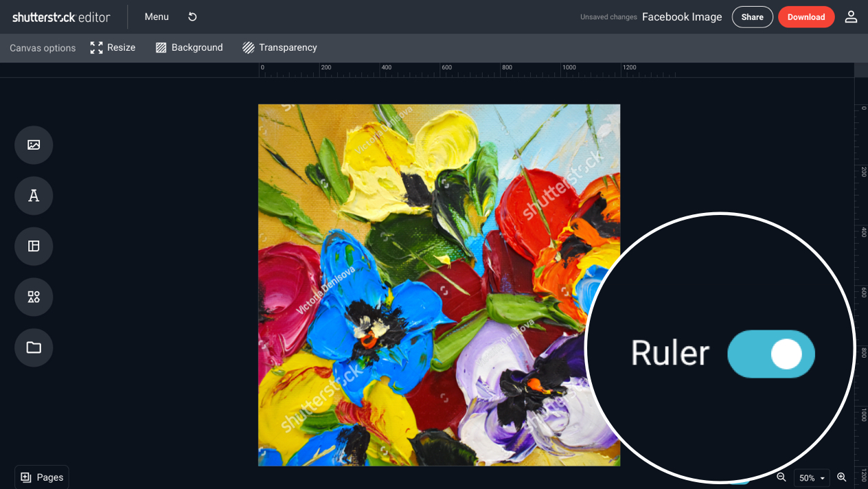Screen dimensions: 868x489
Task: Click the Unsaved changes status text
Action: (x=608, y=17)
